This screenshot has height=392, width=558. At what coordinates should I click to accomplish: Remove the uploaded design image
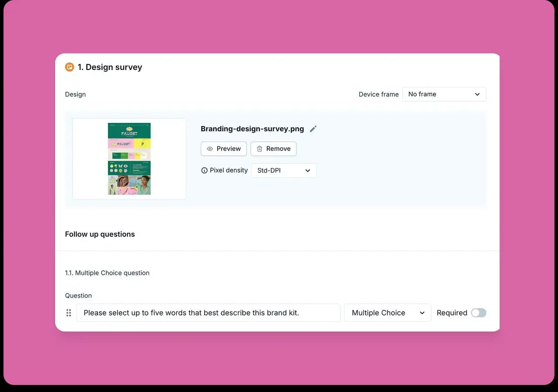(273, 149)
